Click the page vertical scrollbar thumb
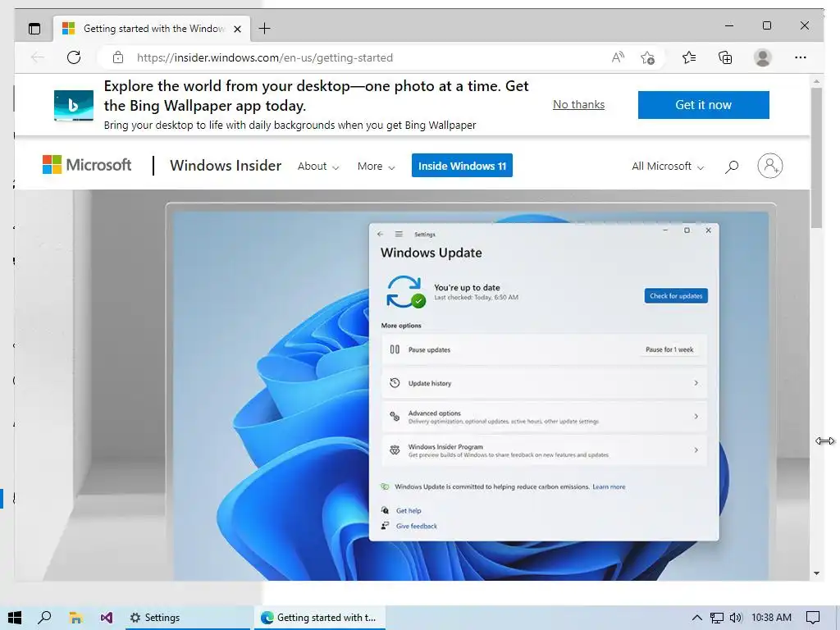The height and width of the screenshot is (630, 840). coord(816,158)
